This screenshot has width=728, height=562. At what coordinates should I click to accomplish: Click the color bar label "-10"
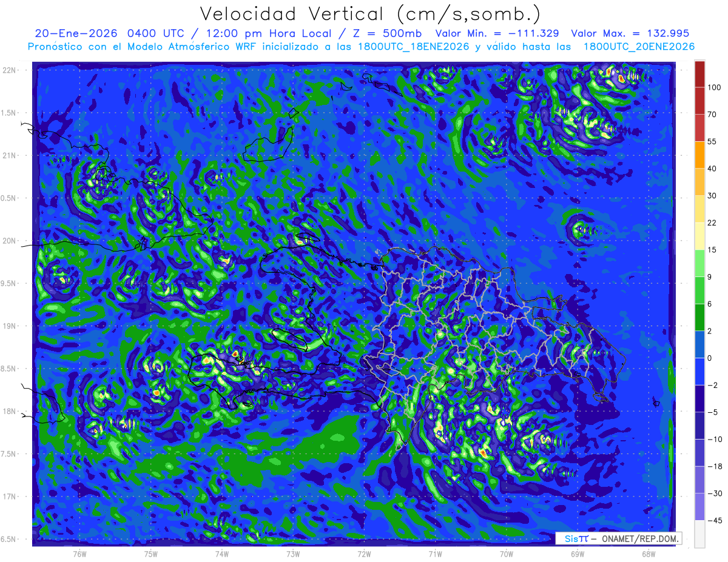(x=714, y=439)
